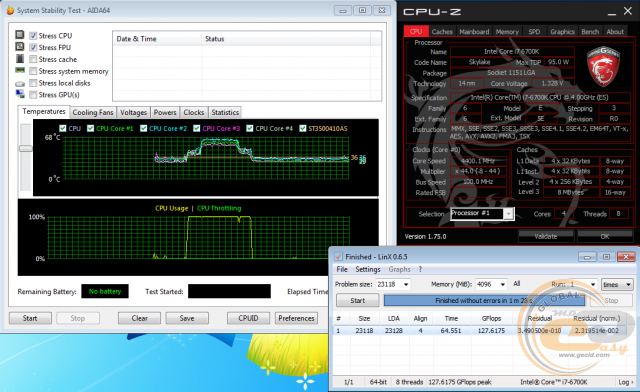Open the ? help menu in LinX
Viewport: 640px width, 392px height.
[x=420, y=269]
